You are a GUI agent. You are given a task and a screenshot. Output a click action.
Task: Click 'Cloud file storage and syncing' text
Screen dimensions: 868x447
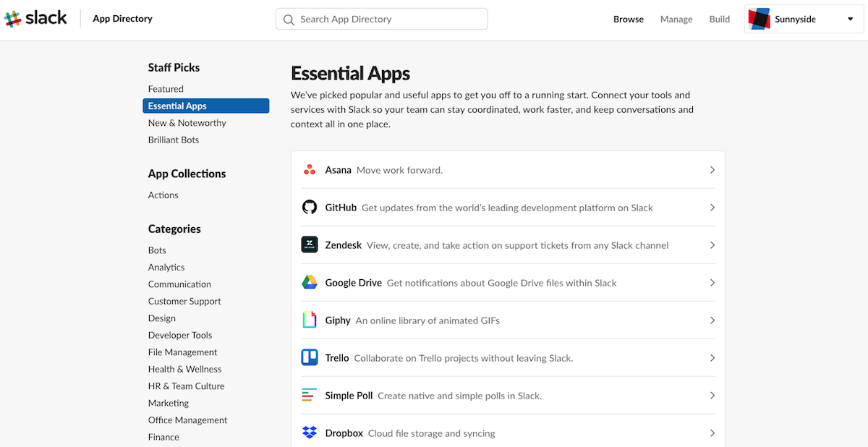(x=432, y=433)
